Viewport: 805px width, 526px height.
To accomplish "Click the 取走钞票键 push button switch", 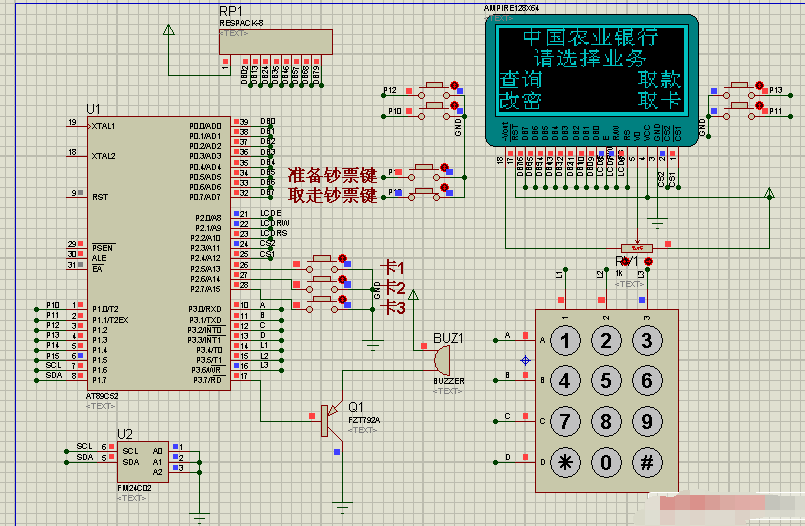I will (424, 192).
